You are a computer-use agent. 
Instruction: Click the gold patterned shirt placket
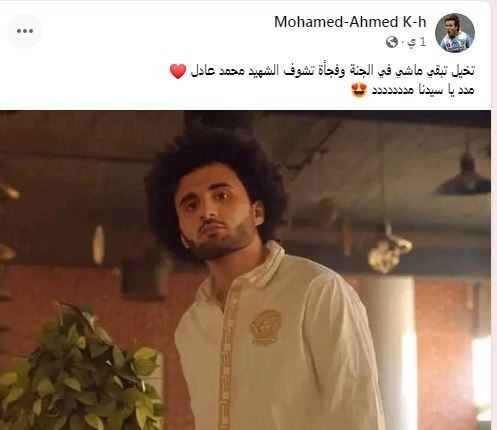tap(228, 357)
